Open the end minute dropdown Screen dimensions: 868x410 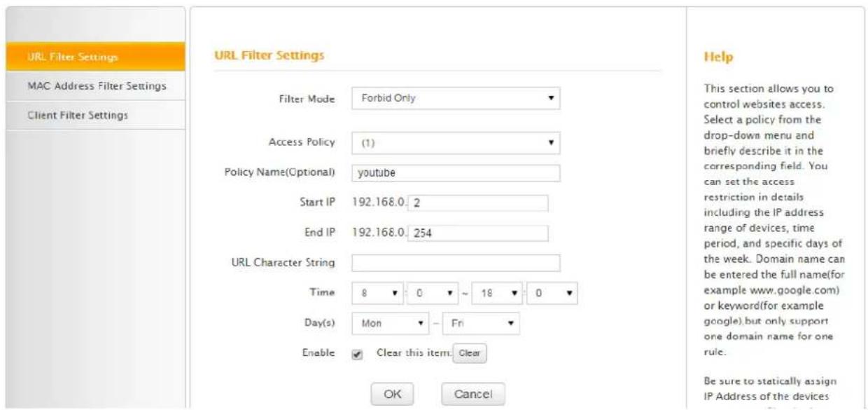pos(552,295)
